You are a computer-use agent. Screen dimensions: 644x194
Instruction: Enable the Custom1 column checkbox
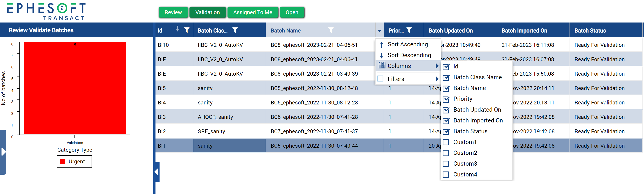446,142
